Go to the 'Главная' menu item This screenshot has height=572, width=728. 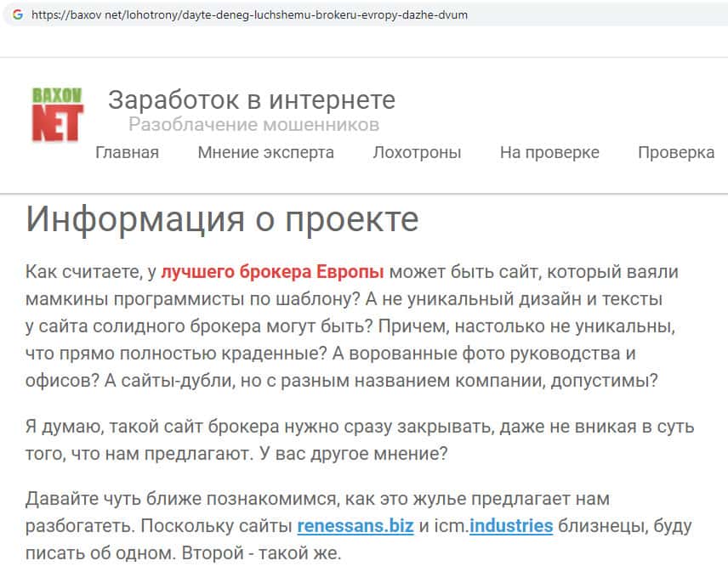point(127,153)
